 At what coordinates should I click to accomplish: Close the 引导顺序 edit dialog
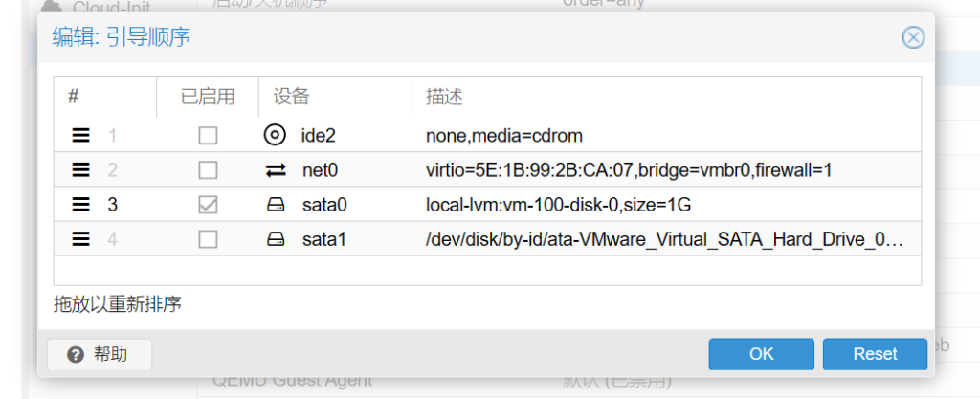tap(913, 37)
